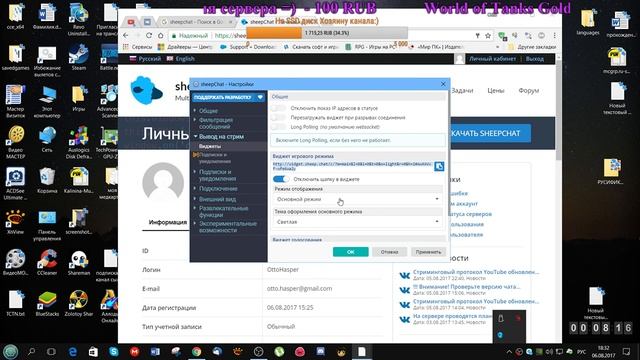
Task: Reload the page in Chrome
Action: 149,36
